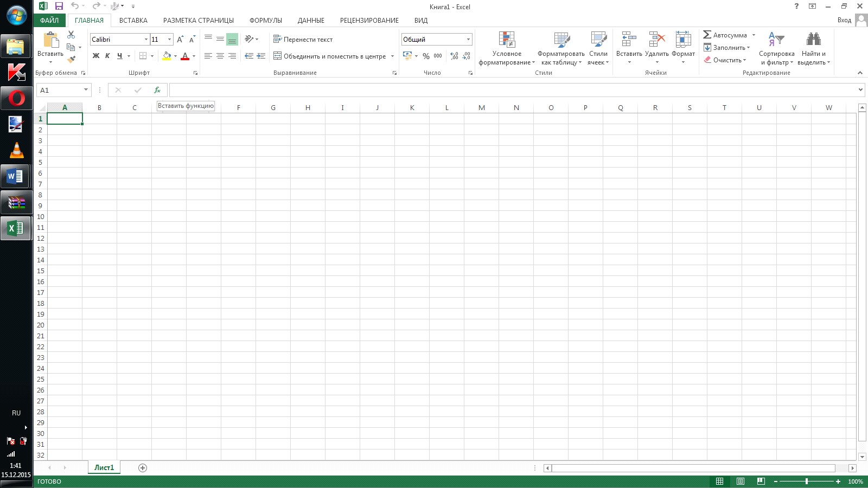Click the Increase Indent icon
This screenshot has height=488, width=868.
[261, 56]
